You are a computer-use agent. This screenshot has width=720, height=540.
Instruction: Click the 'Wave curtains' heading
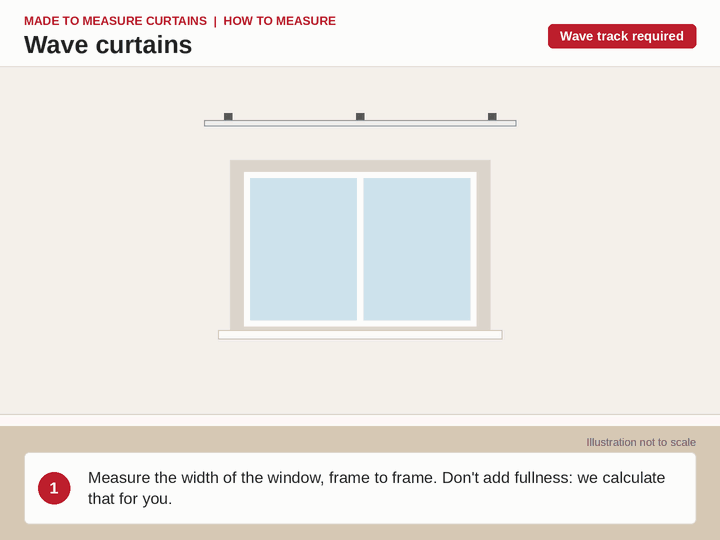click(x=108, y=45)
